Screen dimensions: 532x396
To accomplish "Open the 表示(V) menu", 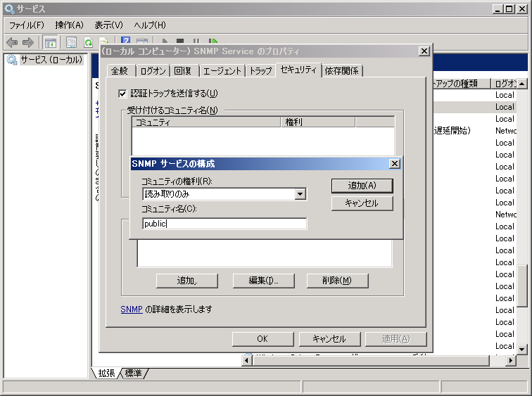I will pos(108,25).
